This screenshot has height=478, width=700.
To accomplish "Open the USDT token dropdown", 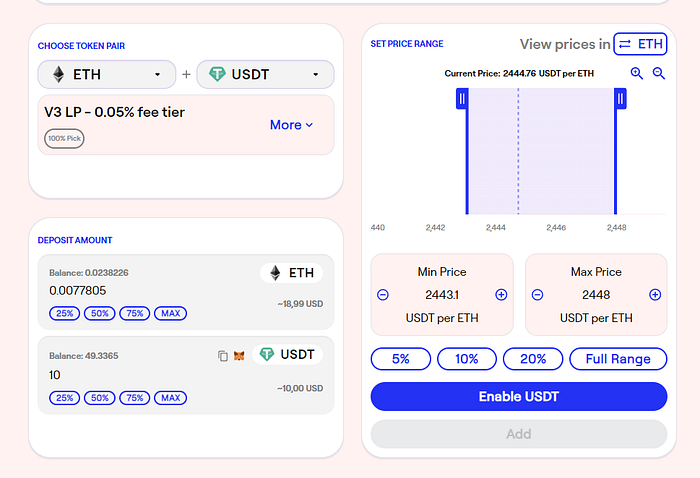I will click(x=265, y=74).
